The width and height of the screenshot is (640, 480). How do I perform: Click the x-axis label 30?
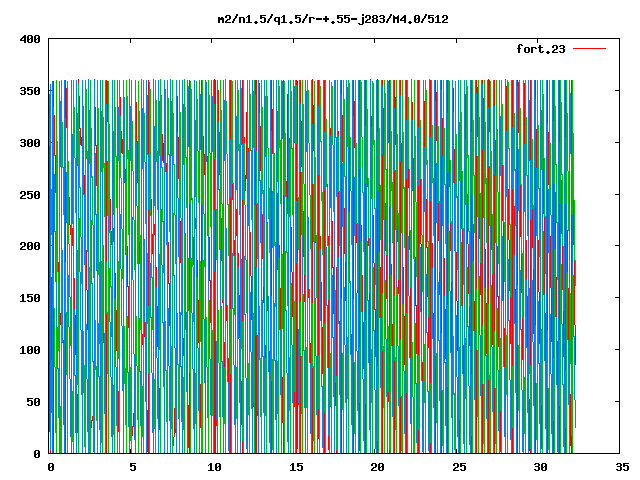tap(541, 467)
